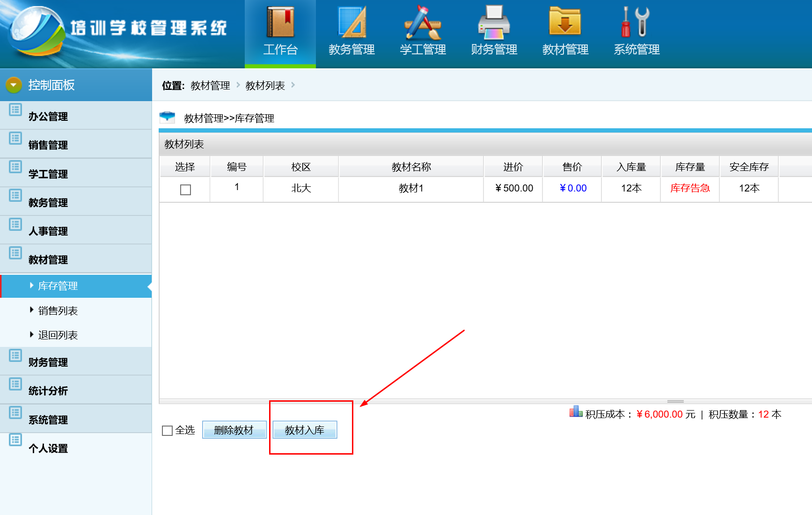Open the 工作台 book icon

pos(280,22)
